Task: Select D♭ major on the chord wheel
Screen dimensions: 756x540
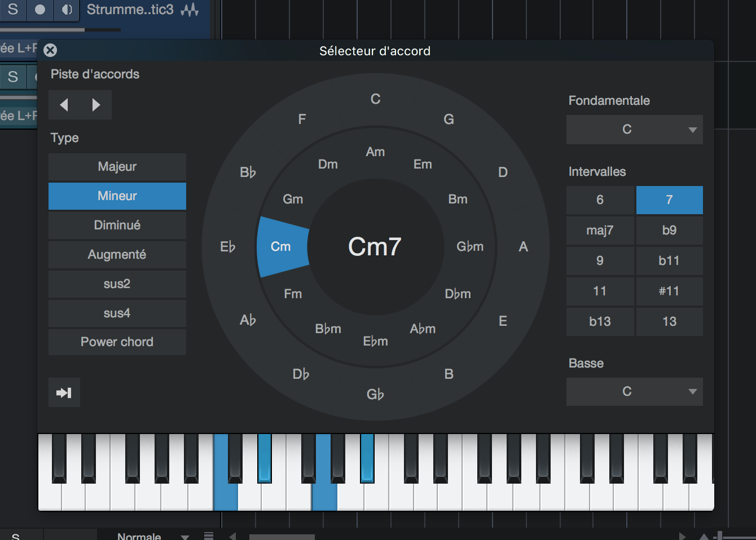Action: (301, 374)
